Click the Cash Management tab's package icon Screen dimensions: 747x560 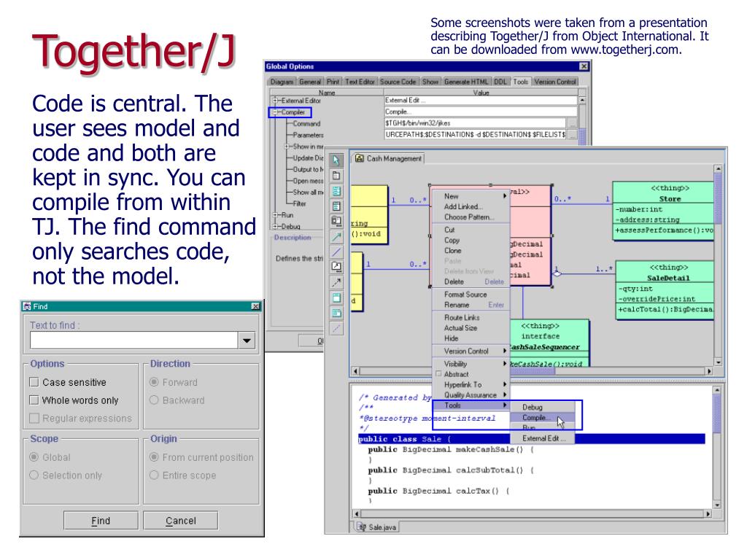(x=360, y=158)
